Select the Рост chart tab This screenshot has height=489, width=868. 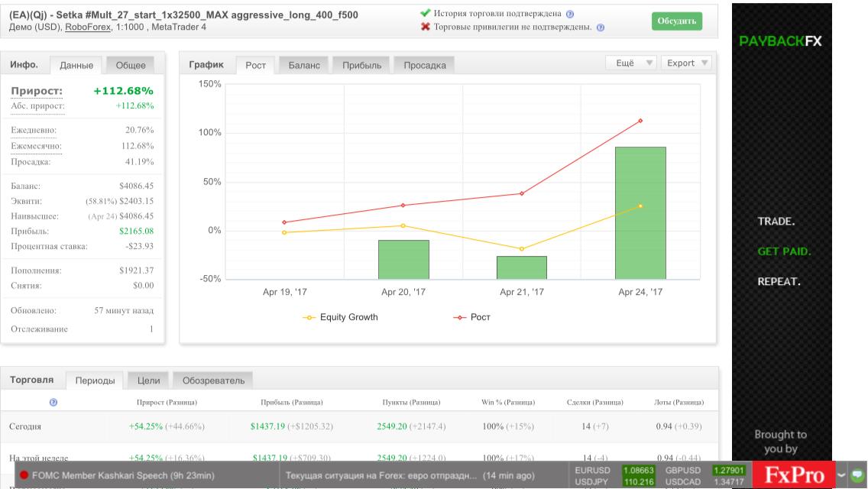point(256,65)
